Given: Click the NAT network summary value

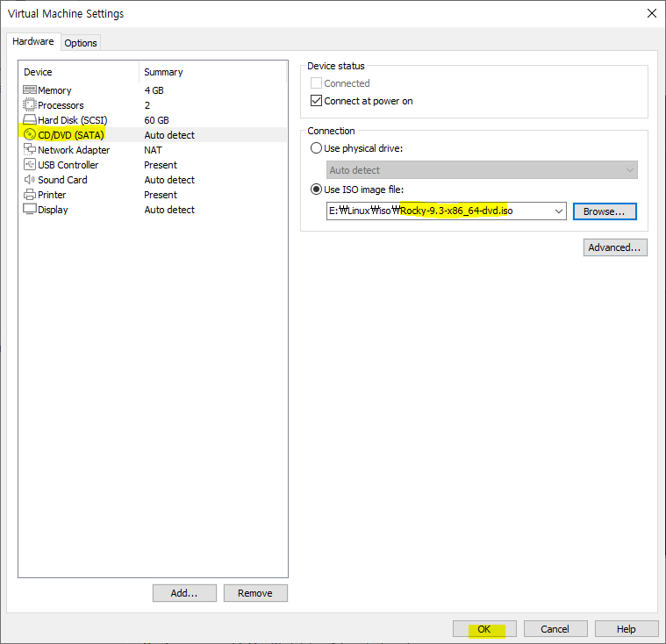Looking at the screenshot, I should [153, 150].
